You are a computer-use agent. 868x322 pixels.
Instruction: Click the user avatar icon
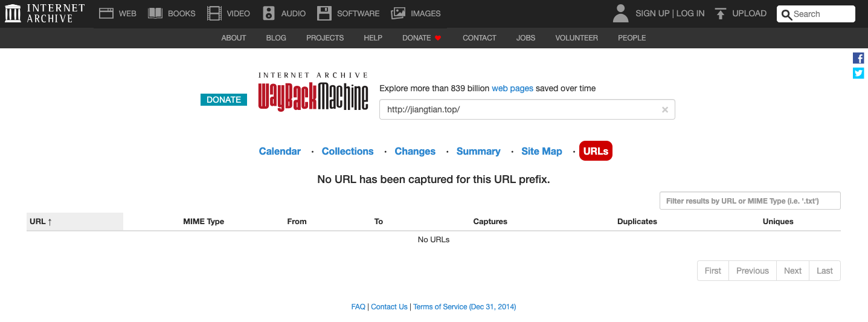[x=620, y=13]
